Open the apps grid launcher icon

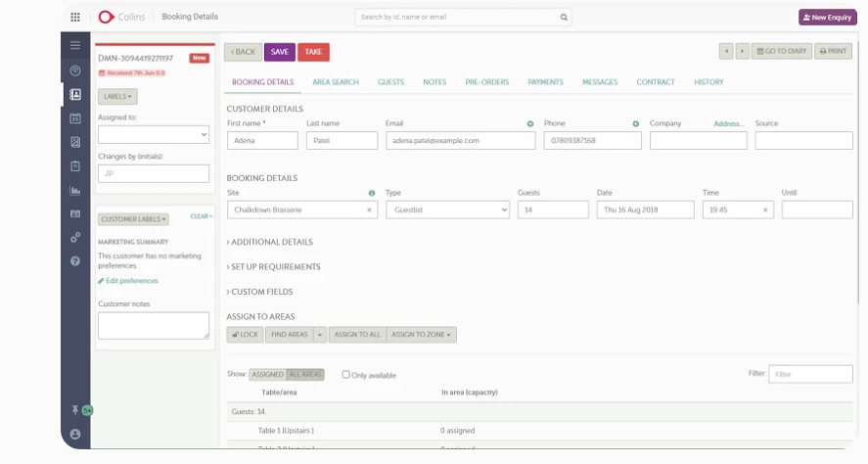(x=75, y=18)
